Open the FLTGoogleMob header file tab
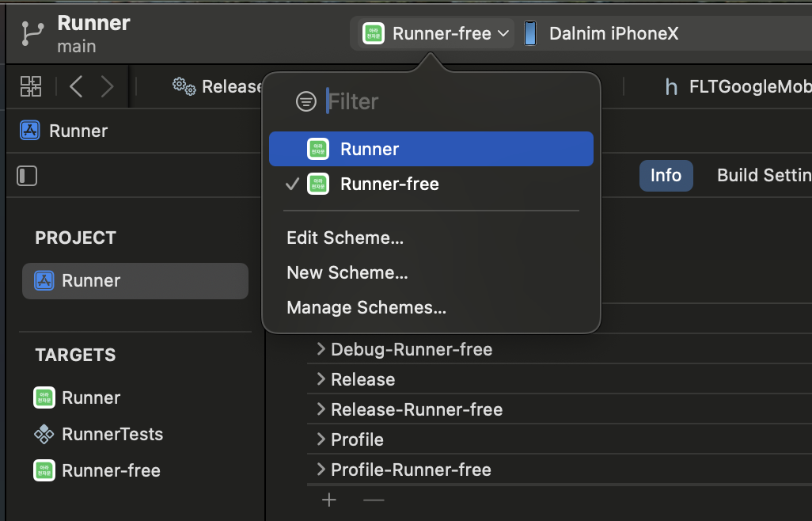812x521 pixels. 749,86
